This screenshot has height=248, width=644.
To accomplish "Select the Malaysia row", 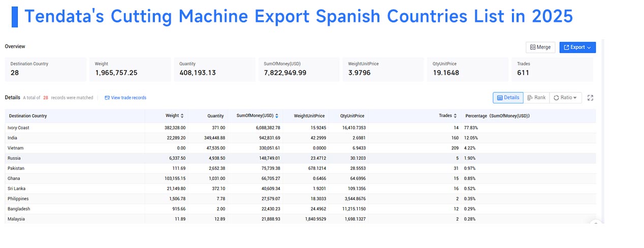I will [300, 219].
